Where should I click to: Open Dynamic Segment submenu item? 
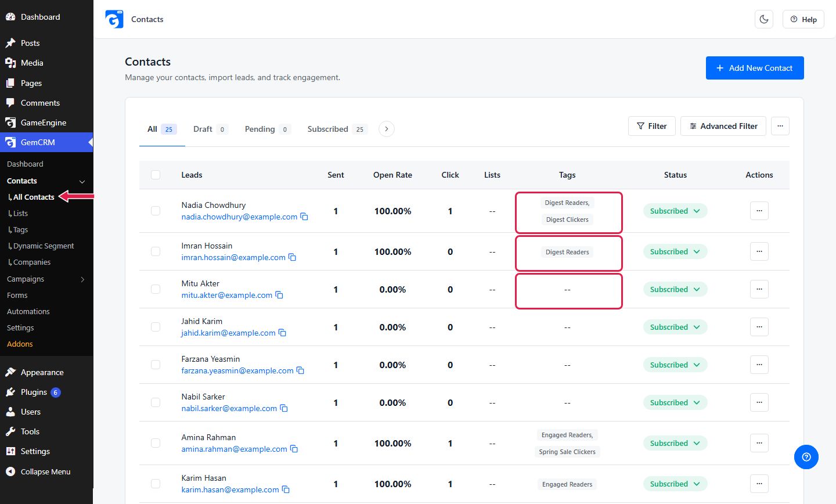click(x=44, y=246)
